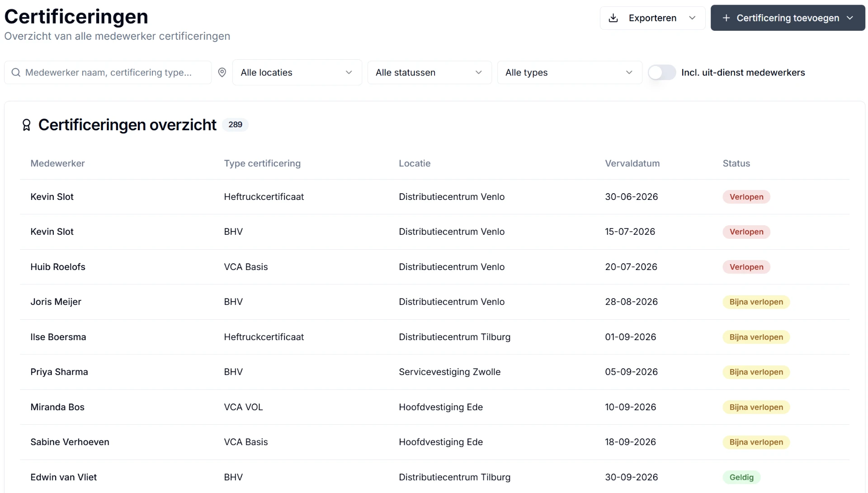This screenshot has width=868, height=493.
Task: Click the certificate ribbon icon by the overview title
Action: click(27, 125)
